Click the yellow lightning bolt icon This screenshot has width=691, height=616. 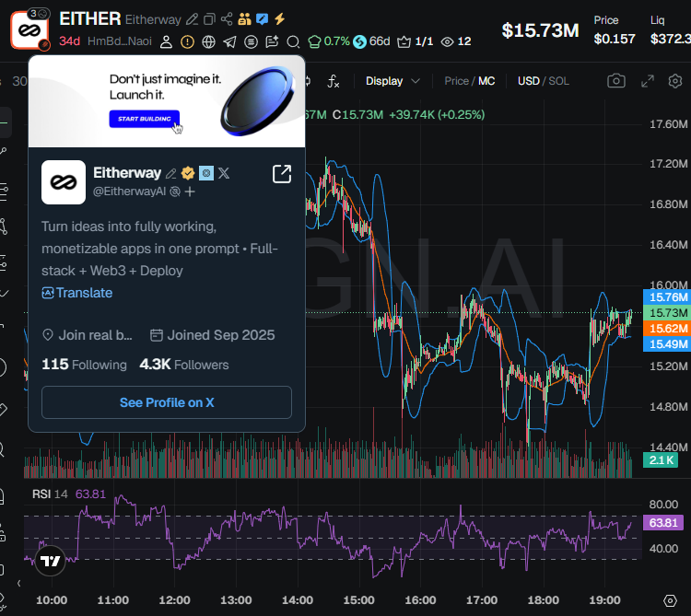pyautogui.click(x=280, y=19)
